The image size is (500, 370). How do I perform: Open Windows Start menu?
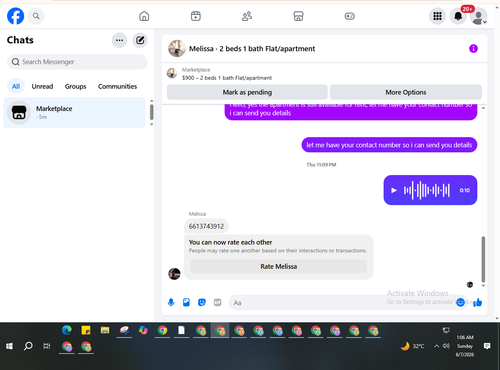point(9,346)
